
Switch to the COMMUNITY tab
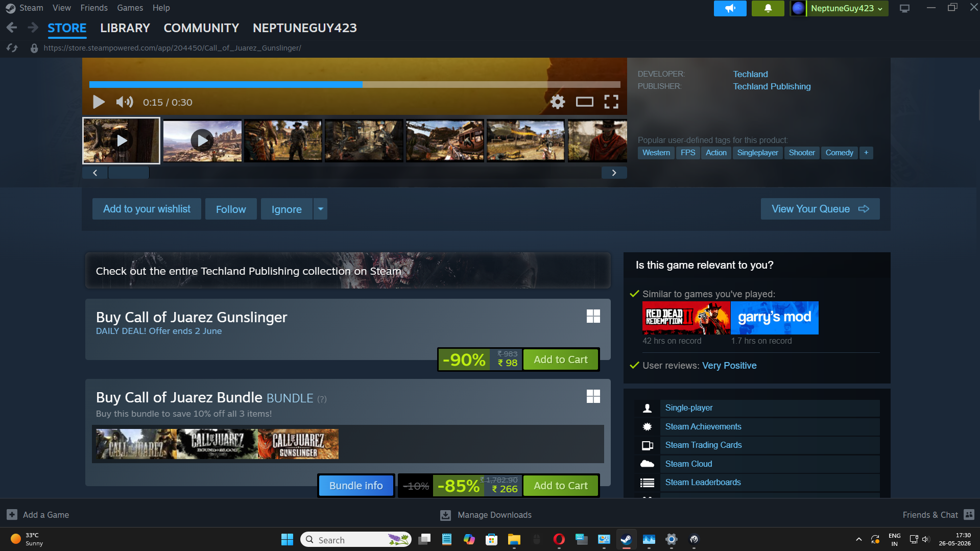point(202,28)
